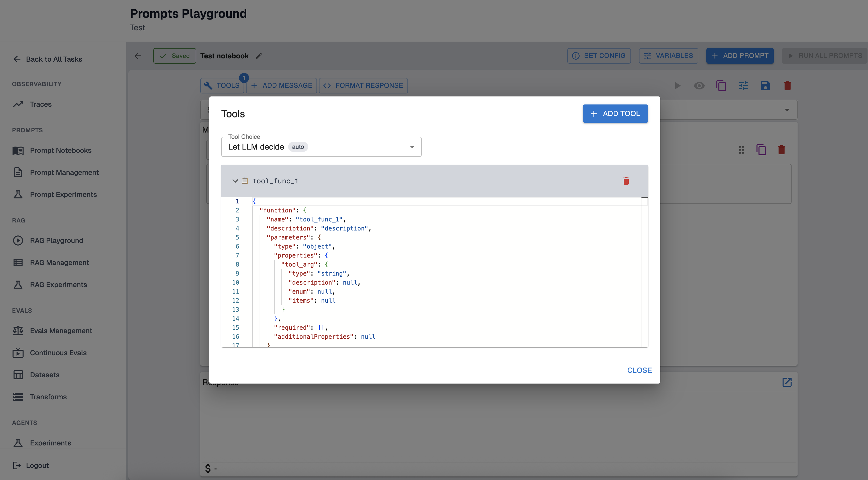Delete tool_func_1 with red trash icon

pyautogui.click(x=626, y=181)
